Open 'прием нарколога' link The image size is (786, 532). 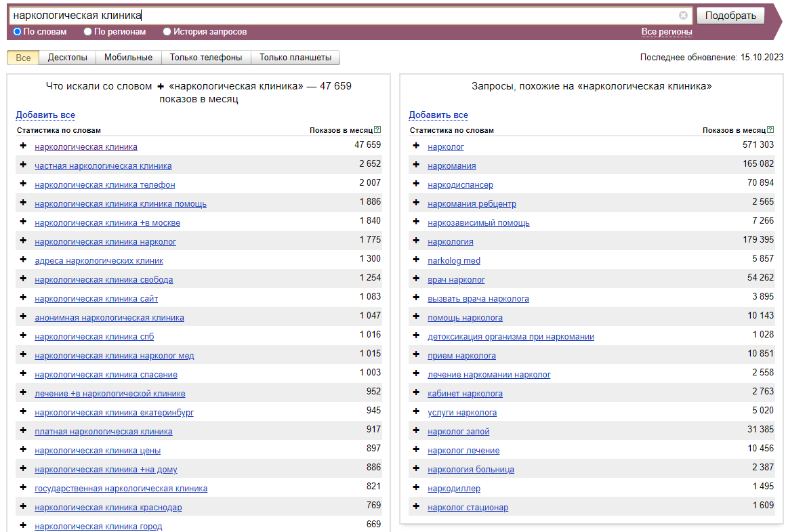click(x=461, y=356)
